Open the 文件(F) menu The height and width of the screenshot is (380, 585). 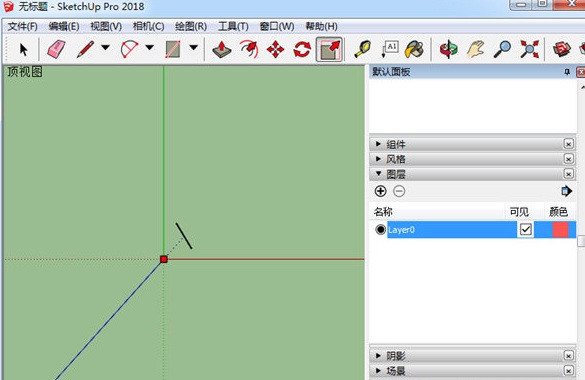click(22, 26)
